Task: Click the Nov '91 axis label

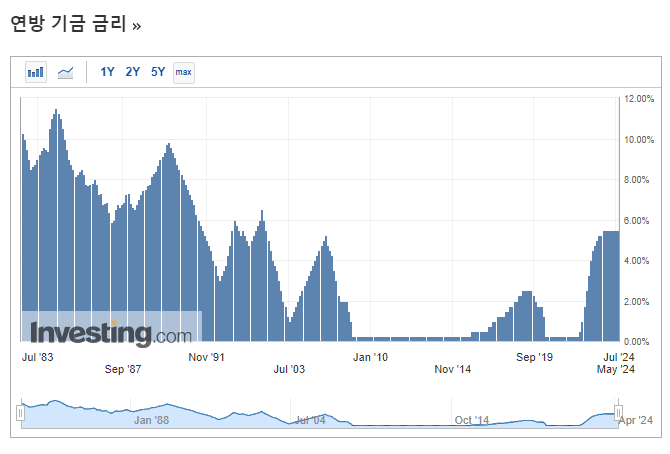Action: coord(206,357)
